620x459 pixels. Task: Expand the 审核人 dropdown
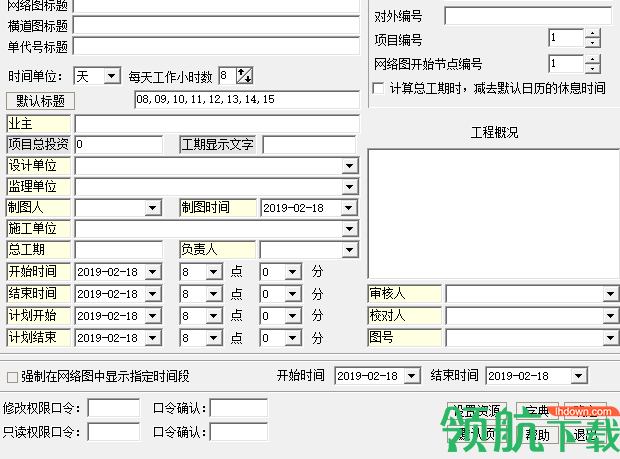610,294
